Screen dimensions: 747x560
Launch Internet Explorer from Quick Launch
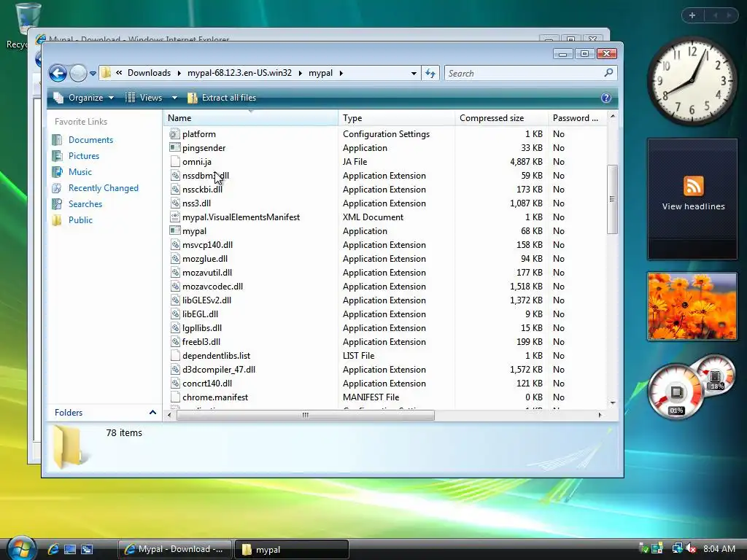coord(53,549)
